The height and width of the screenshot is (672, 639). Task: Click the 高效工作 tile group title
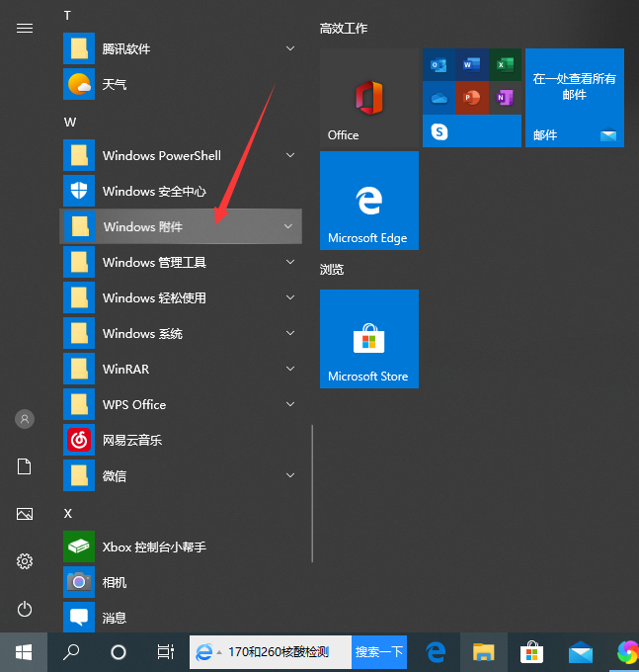pos(344,29)
